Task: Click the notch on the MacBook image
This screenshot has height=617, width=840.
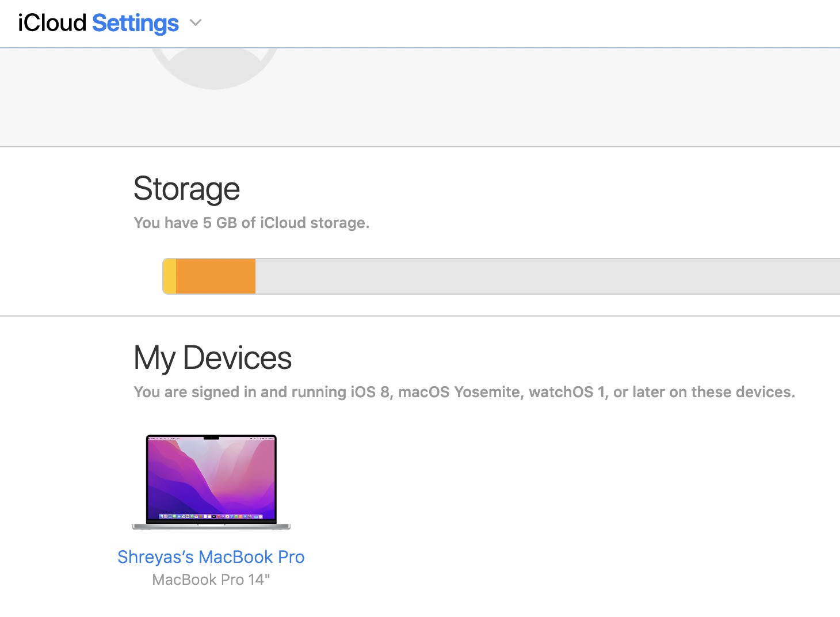Action: (x=211, y=438)
